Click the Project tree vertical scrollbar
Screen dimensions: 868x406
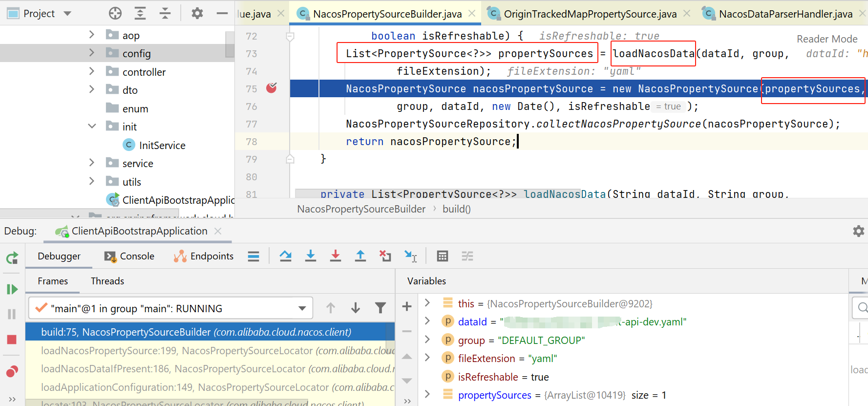(230, 44)
